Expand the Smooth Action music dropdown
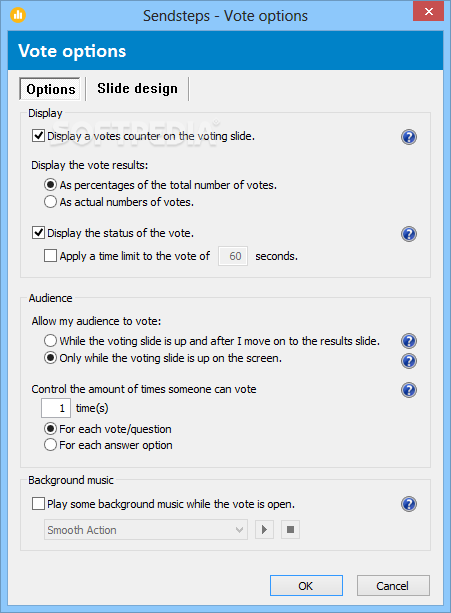451x613 pixels. pyautogui.click(x=146, y=530)
